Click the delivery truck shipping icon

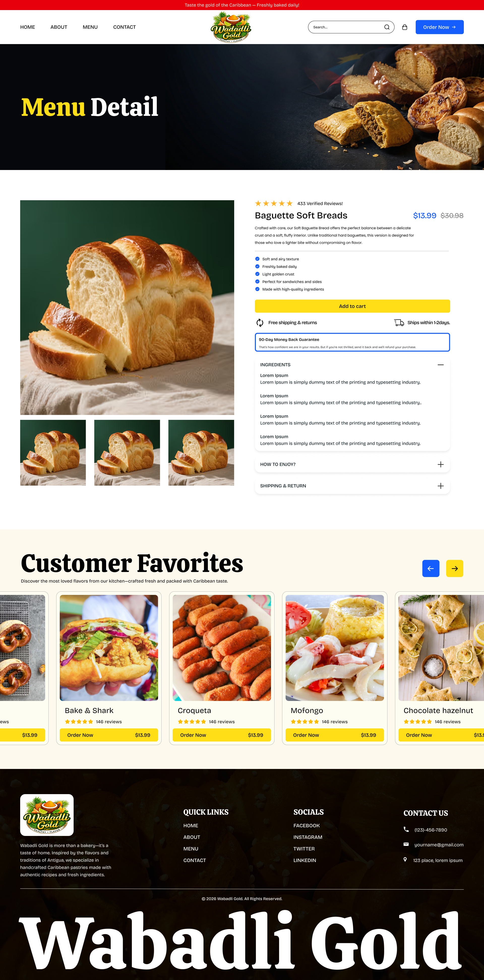point(399,323)
